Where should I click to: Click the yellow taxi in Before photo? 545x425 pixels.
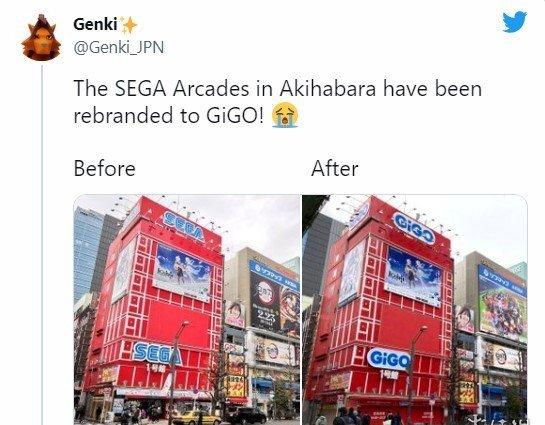[x=197, y=418]
